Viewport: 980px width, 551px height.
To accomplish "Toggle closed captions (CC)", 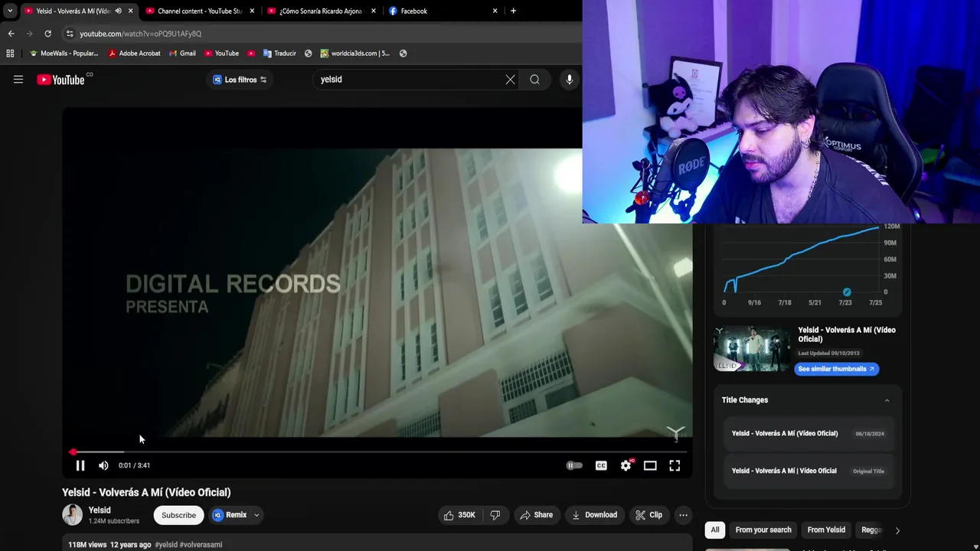I will tap(601, 465).
